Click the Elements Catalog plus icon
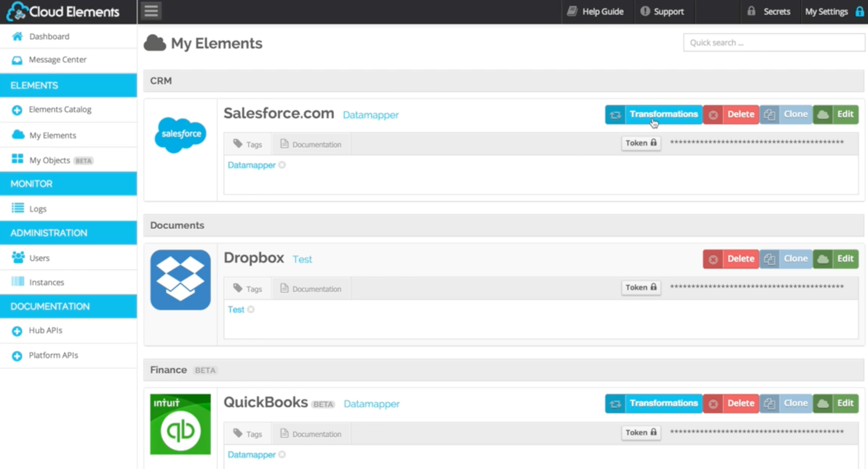The width and height of the screenshot is (868, 469). 17,110
